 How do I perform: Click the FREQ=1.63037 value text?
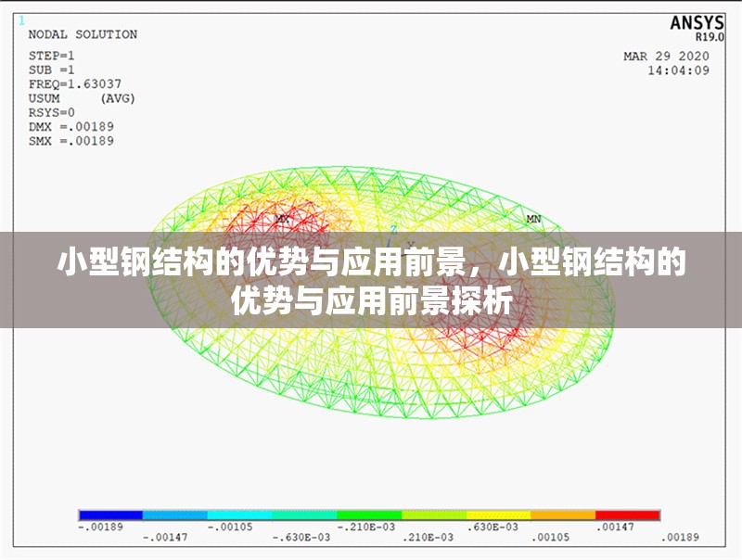click(x=75, y=83)
